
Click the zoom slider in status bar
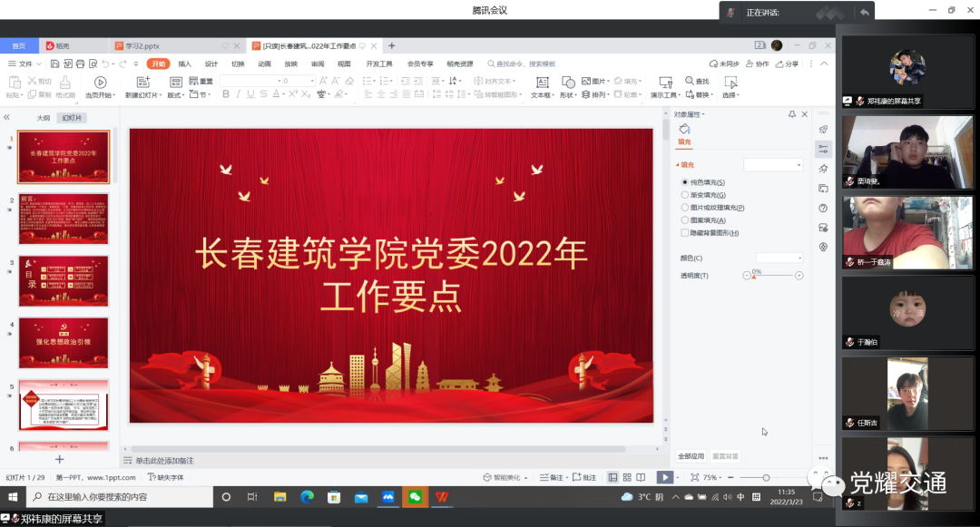(766, 477)
